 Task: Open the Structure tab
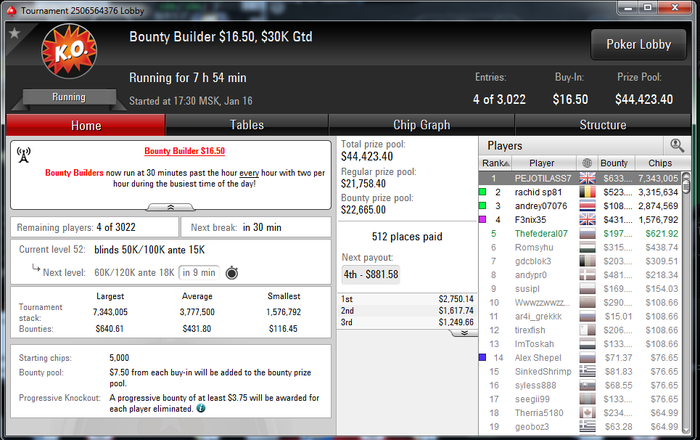[x=603, y=125]
